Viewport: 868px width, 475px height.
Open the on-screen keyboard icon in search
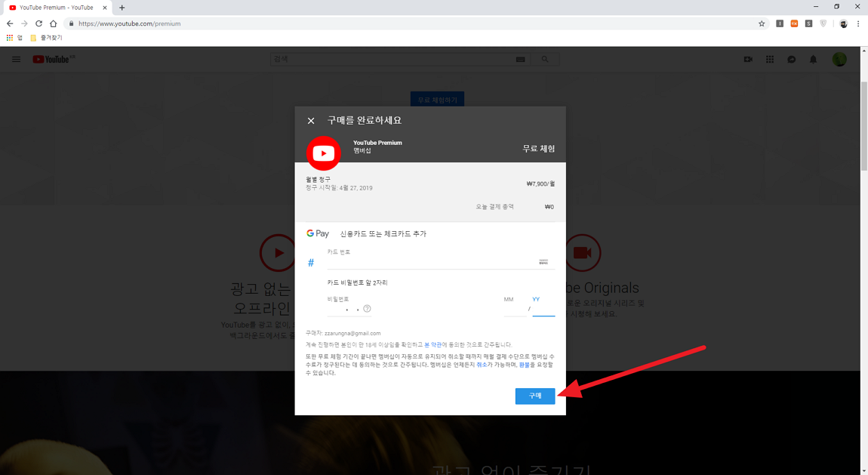point(520,59)
